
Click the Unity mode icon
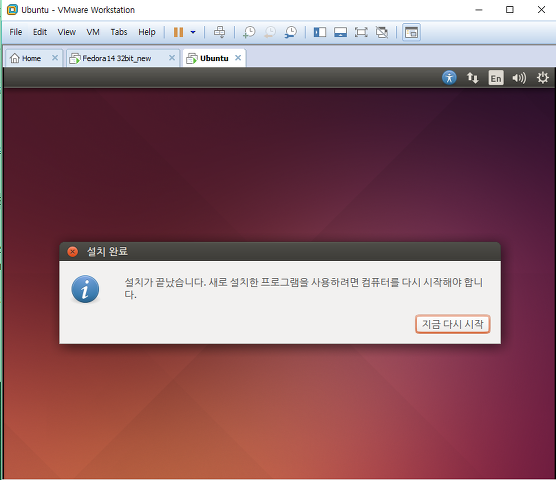[382, 32]
